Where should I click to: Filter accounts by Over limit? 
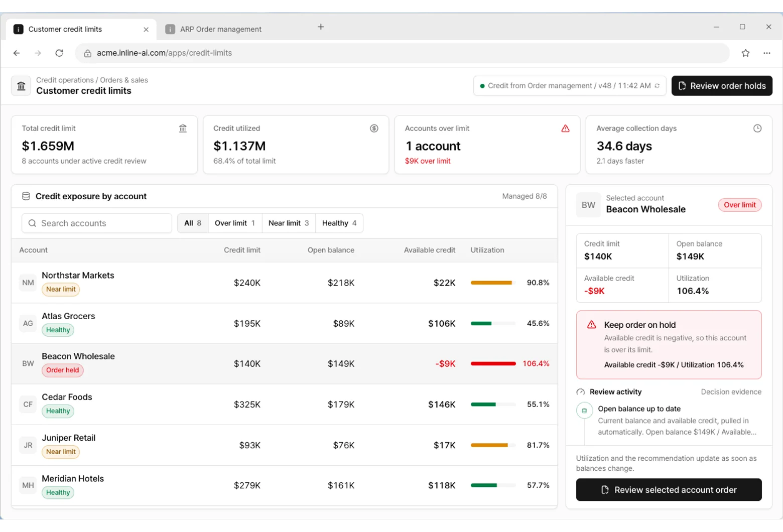pos(235,223)
